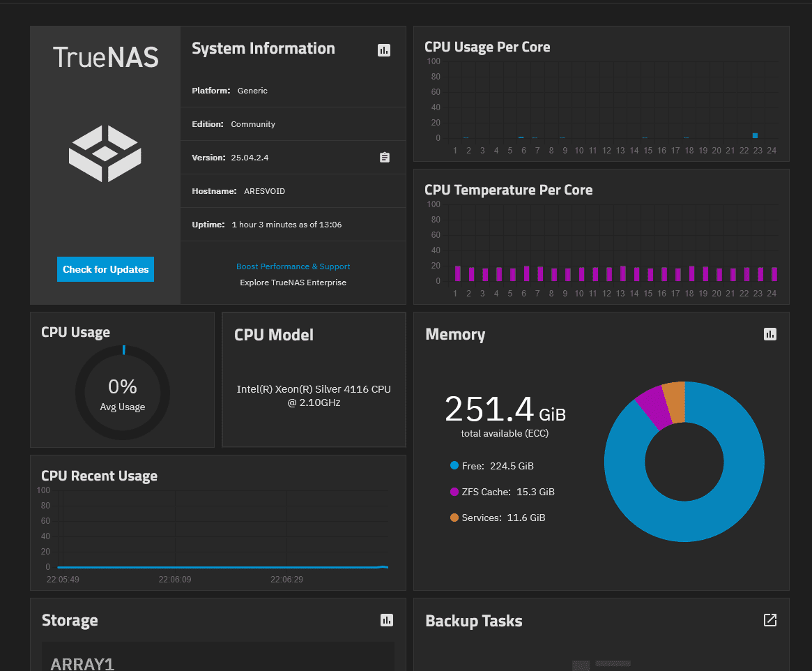The width and height of the screenshot is (812, 671).
Task: Open Storage reports chart icon
Action: [x=387, y=620]
